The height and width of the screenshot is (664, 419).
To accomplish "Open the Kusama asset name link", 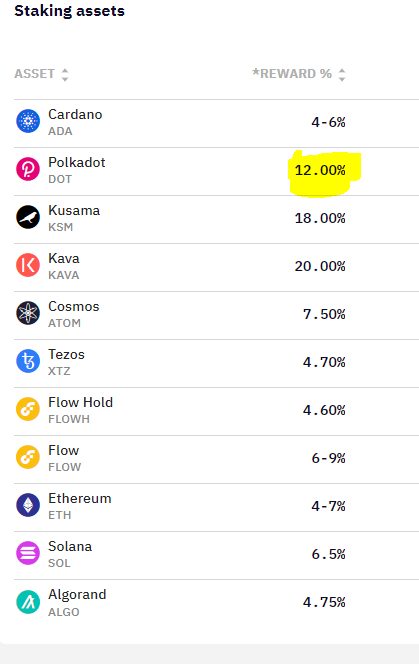I will click(74, 210).
